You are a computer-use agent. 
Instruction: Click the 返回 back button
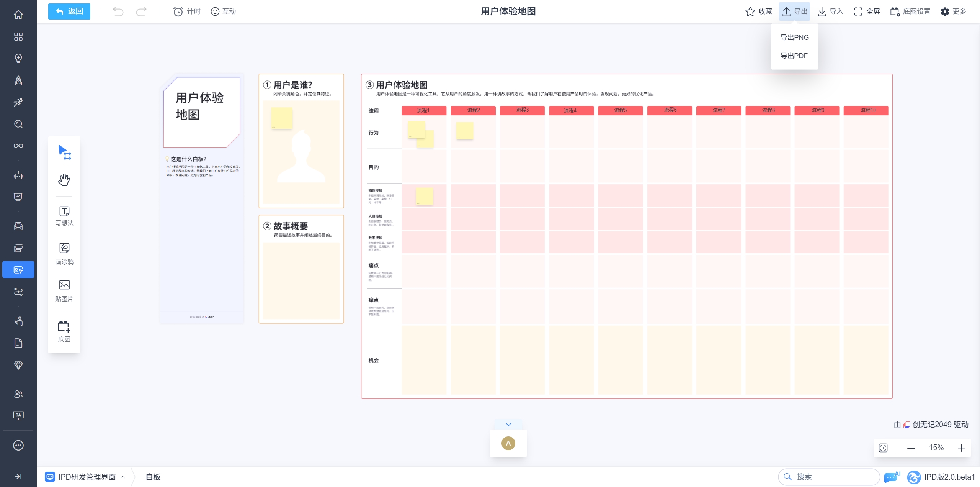69,11
